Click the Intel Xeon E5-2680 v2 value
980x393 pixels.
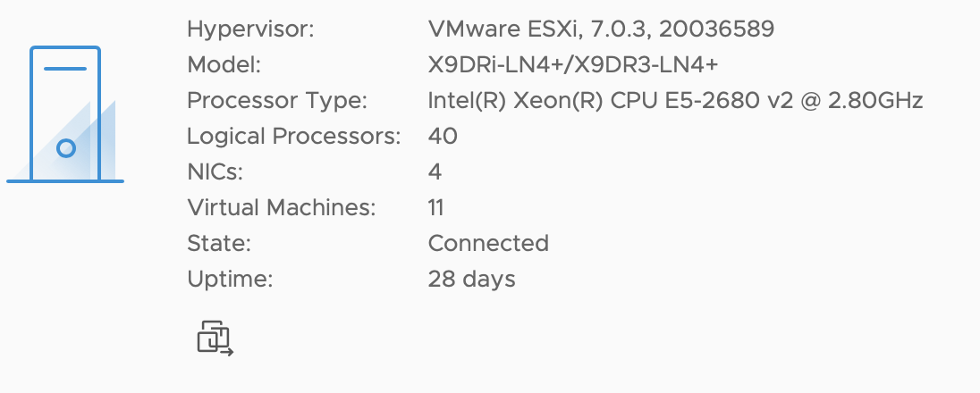point(676,100)
